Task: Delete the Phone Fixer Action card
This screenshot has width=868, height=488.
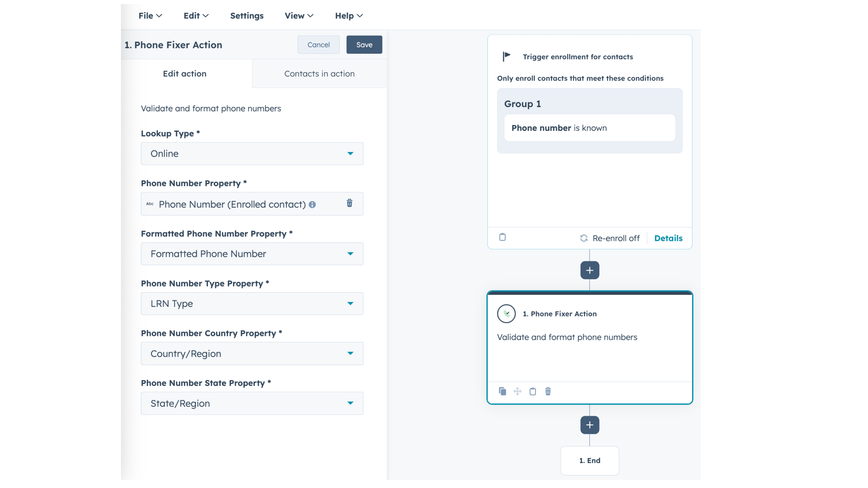Action: [x=548, y=391]
